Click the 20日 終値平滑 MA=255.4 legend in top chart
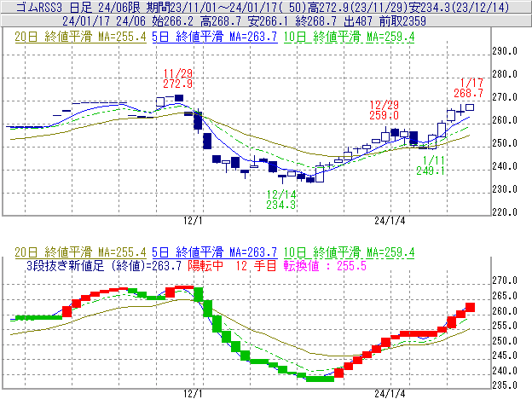The image size is (532, 405). coord(80,37)
